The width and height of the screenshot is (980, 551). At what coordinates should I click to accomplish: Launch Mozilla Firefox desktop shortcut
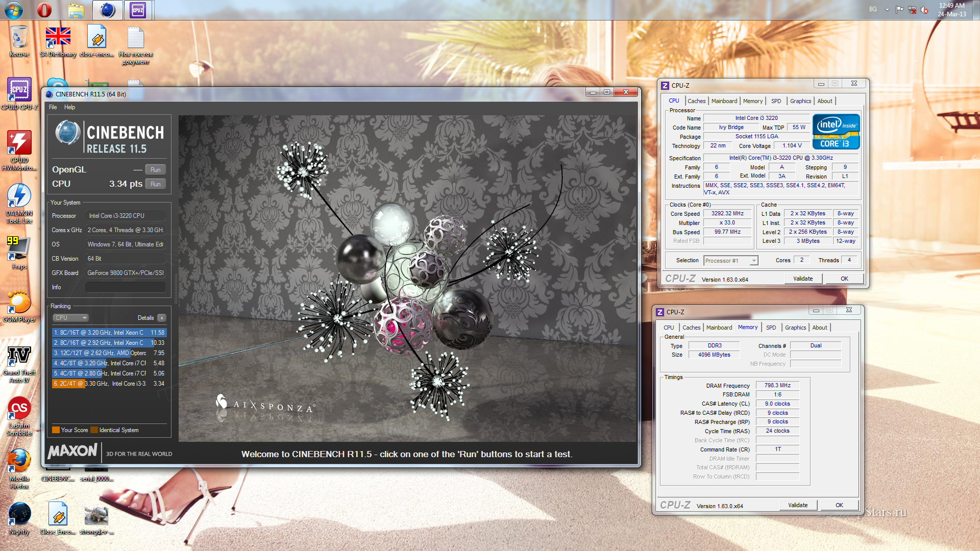pyautogui.click(x=19, y=469)
